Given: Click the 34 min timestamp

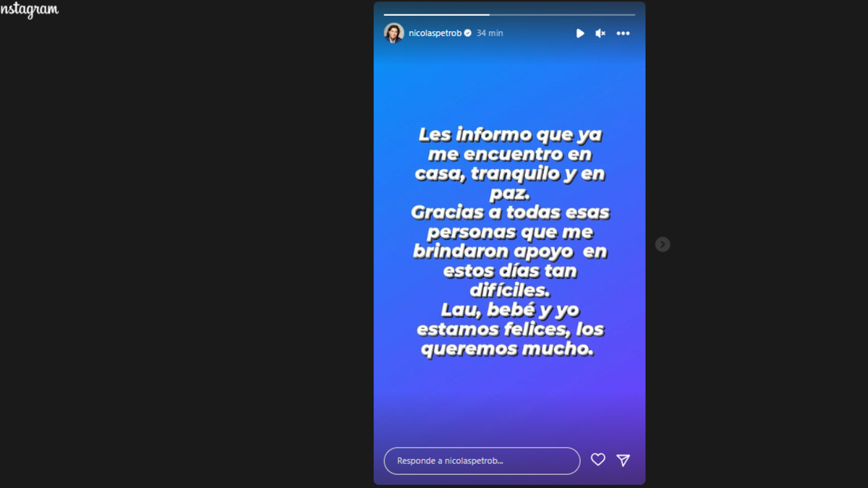Looking at the screenshot, I should pos(490,33).
